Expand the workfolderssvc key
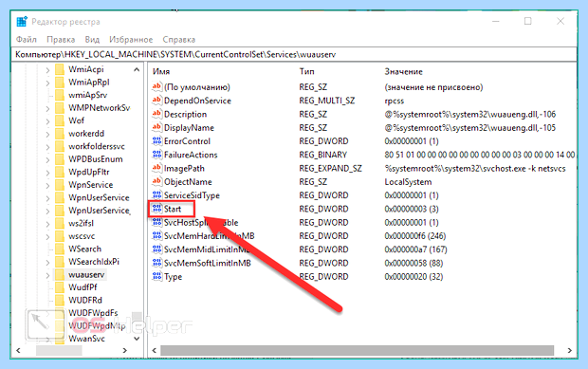This screenshot has width=588, height=369. point(47,147)
